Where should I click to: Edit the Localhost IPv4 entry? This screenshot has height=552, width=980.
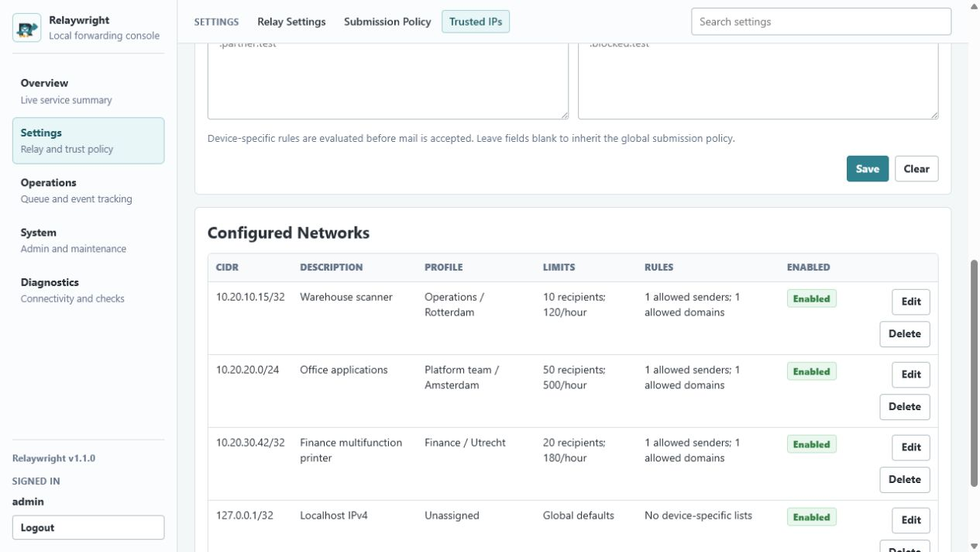coord(911,520)
